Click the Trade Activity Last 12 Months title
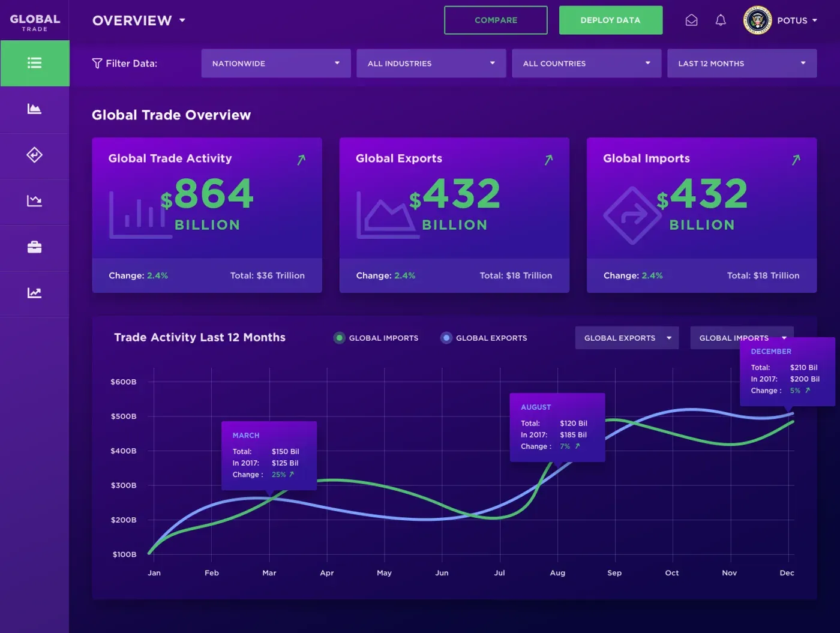The height and width of the screenshot is (633, 840). [200, 337]
